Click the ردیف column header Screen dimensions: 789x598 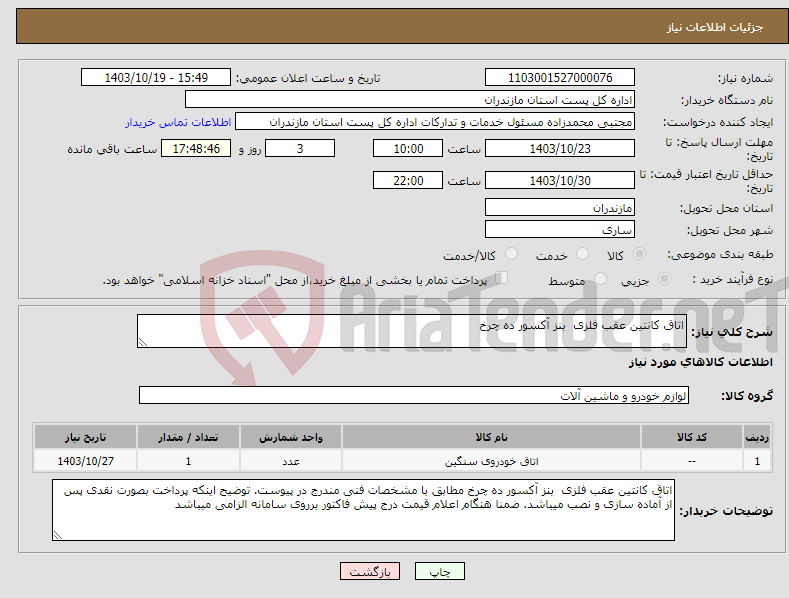pyautogui.click(x=757, y=437)
